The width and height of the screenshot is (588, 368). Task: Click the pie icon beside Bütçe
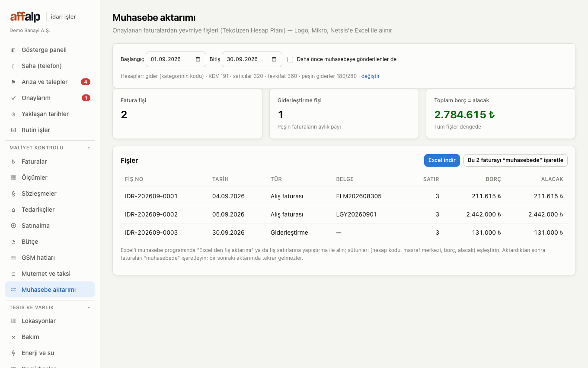click(13, 242)
